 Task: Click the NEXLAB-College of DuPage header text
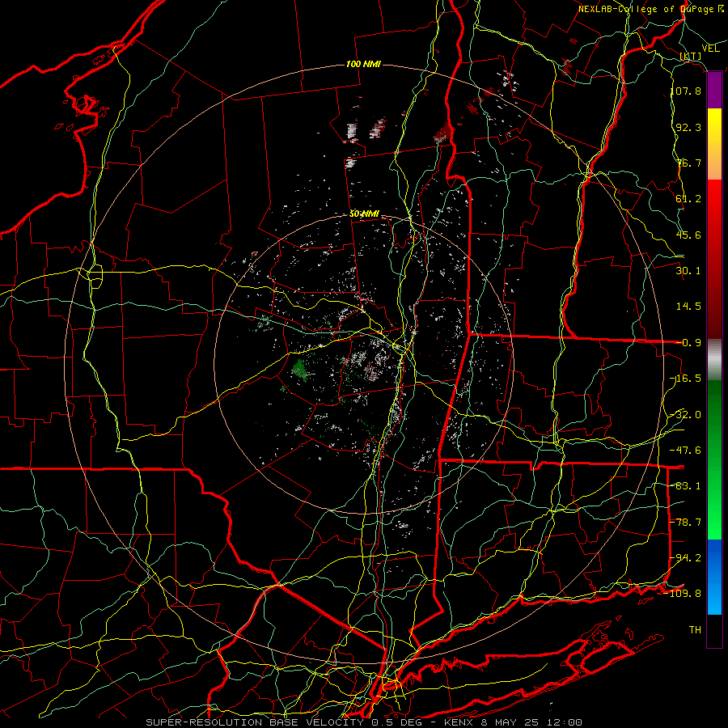[650, 9]
